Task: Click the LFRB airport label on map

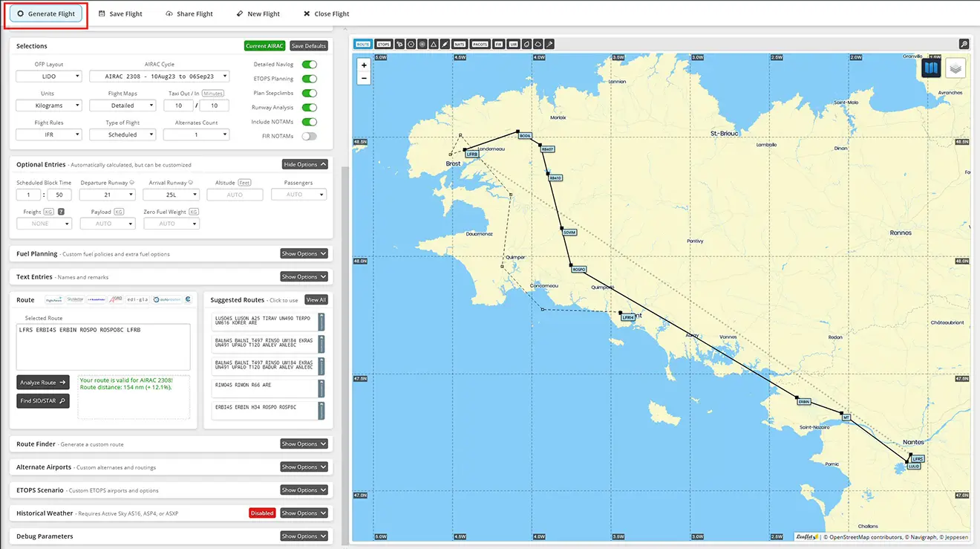Action: tap(472, 154)
